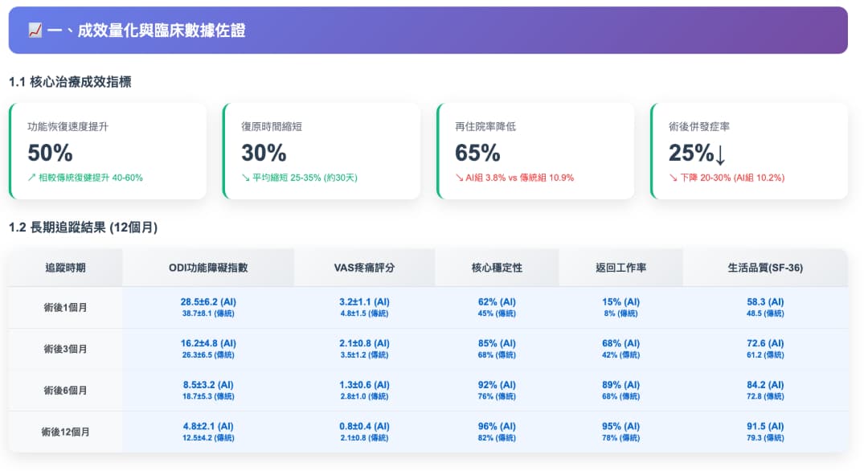
Task: Select the section heading 1.1 核心治療成效指標
Action: point(70,82)
